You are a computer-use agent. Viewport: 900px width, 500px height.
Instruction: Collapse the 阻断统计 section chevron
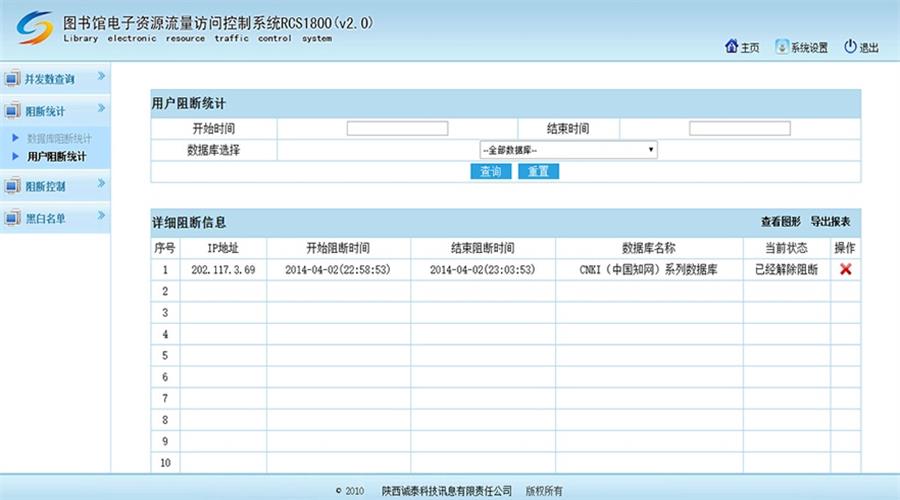[x=101, y=110]
